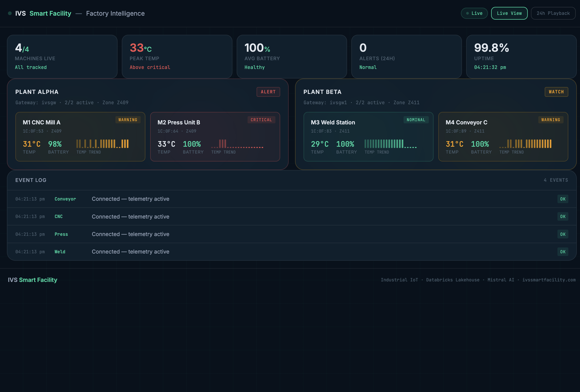Click the NOMINAL badge on M3 Weld Station
Screen dimensions: 580x392
(416, 120)
